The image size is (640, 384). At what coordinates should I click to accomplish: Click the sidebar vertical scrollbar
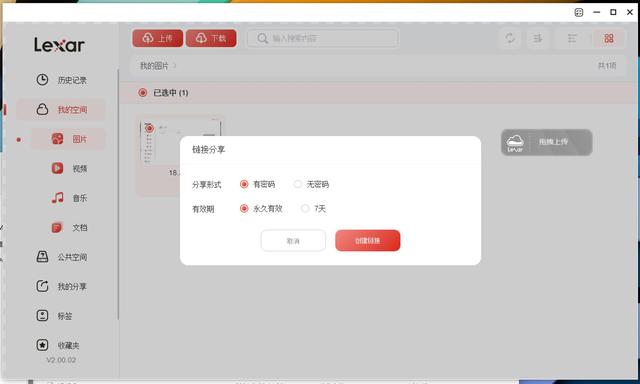click(118, 194)
